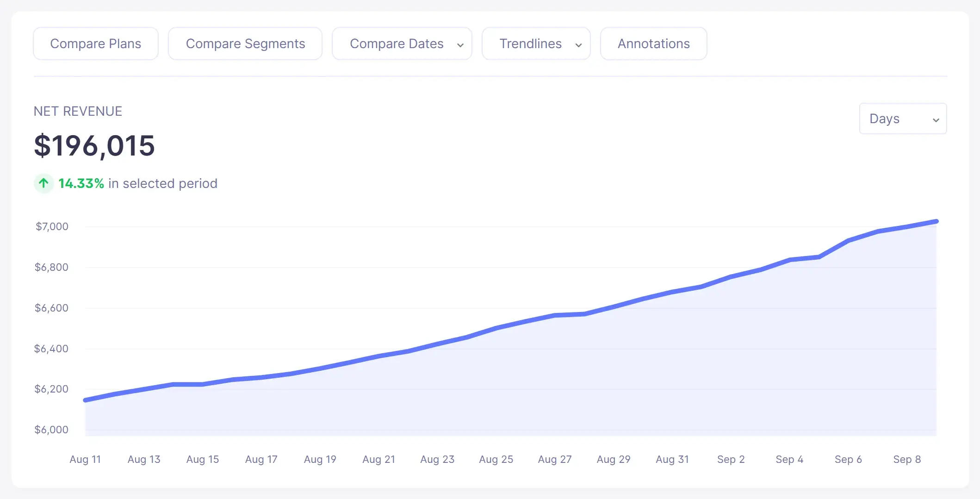Click the Aug 15 x-axis label
980x499 pixels.
point(203,459)
